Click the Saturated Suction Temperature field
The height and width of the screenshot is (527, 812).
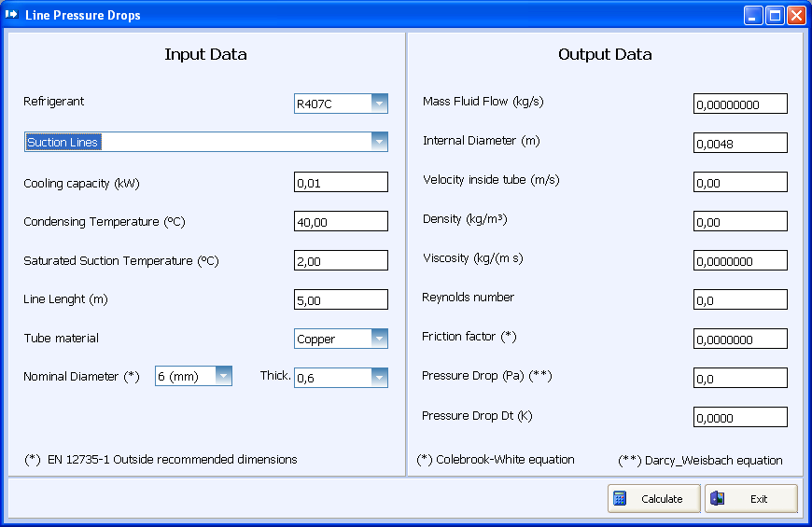click(341, 260)
